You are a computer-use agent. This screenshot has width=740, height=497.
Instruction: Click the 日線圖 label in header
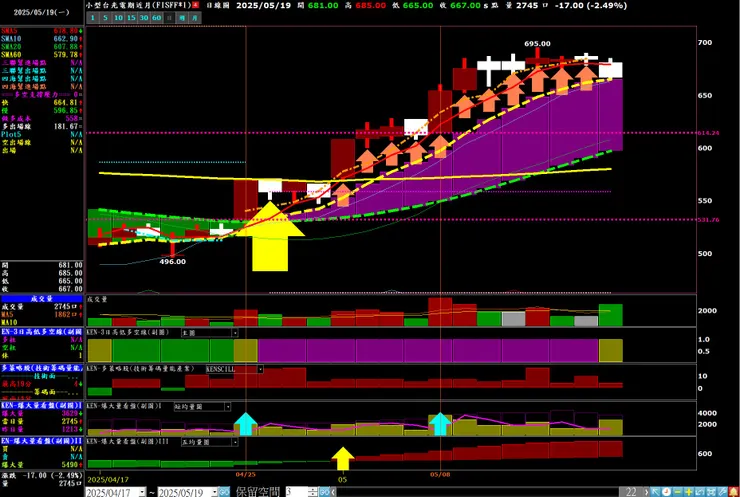pyautogui.click(x=218, y=6)
